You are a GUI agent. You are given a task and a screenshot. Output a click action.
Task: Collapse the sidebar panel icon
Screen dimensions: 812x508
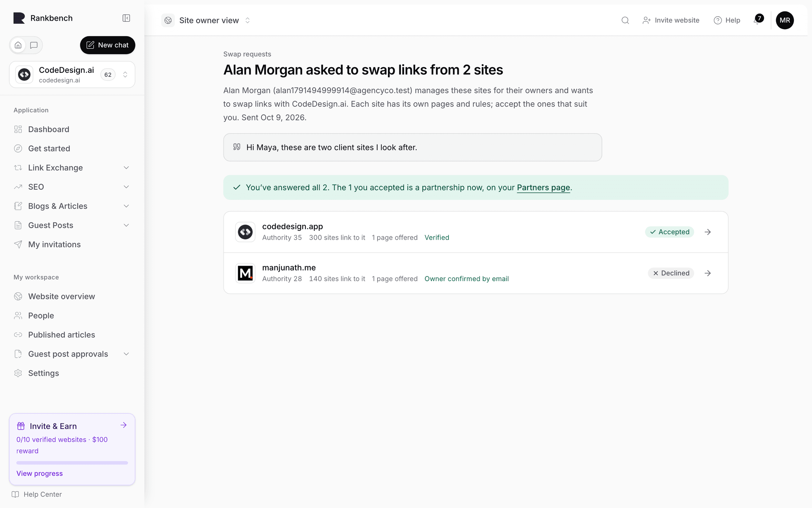pyautogui.click(x=126, y=18)
